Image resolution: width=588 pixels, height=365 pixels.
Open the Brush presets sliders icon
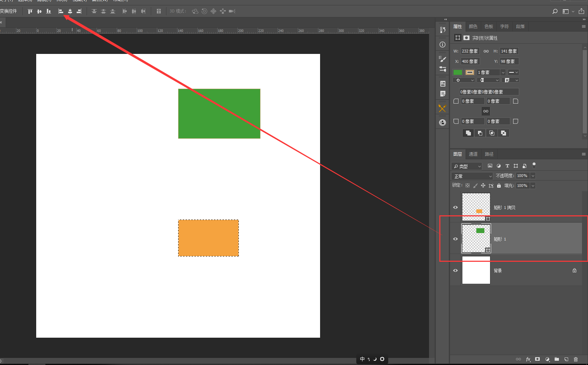pyautogui.click(x=443, y=69)
